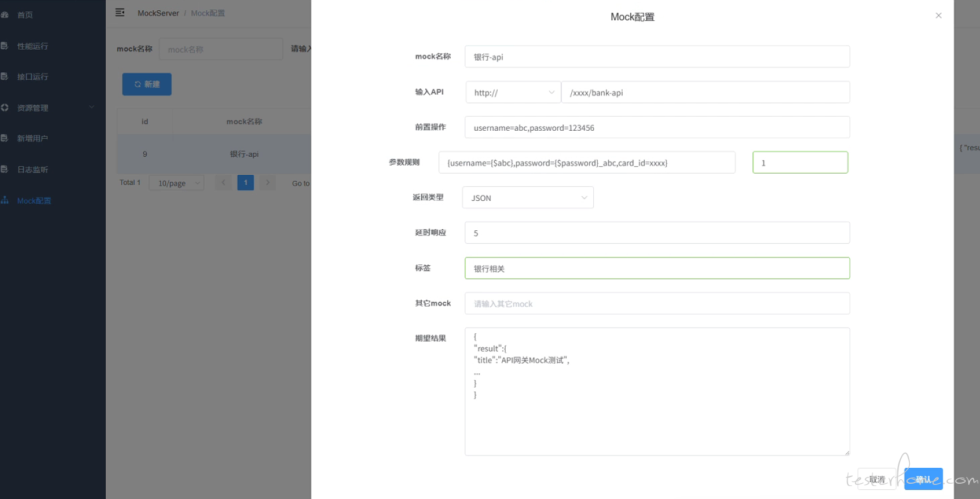Click the 其它mock input field
Image resolution: width=980 pixels, height=499 pixels.
(x=657, y=304)
